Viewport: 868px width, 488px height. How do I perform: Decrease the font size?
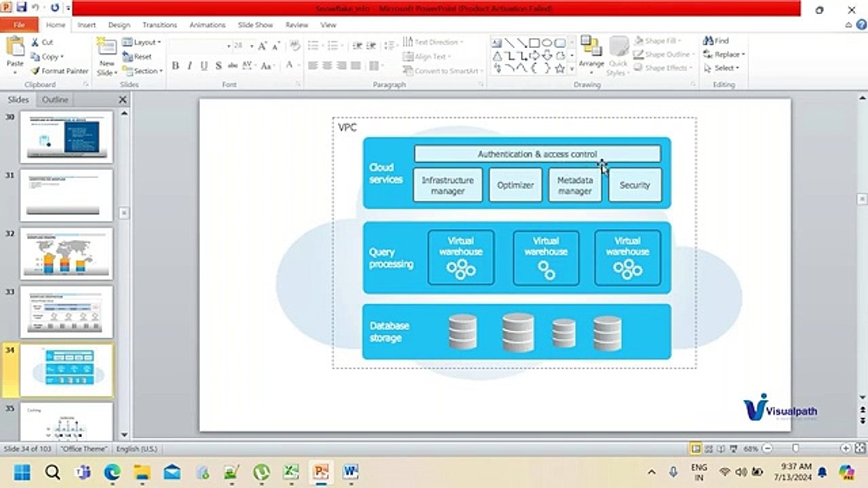(275, 46)
